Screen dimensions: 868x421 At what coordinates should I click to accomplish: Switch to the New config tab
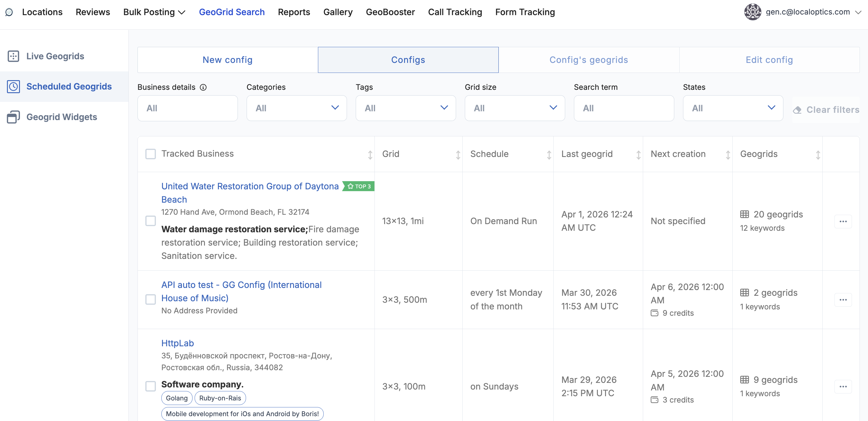coord(228,60)
